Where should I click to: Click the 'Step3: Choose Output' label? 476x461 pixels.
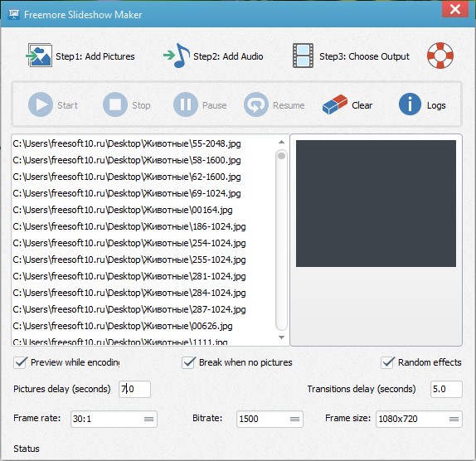coord(364,56)
